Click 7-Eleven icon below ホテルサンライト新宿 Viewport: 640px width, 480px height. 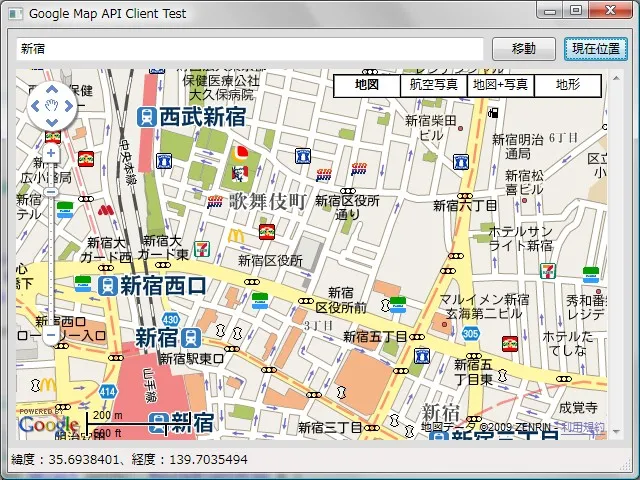pyautogui.click(x=548, y=271)
